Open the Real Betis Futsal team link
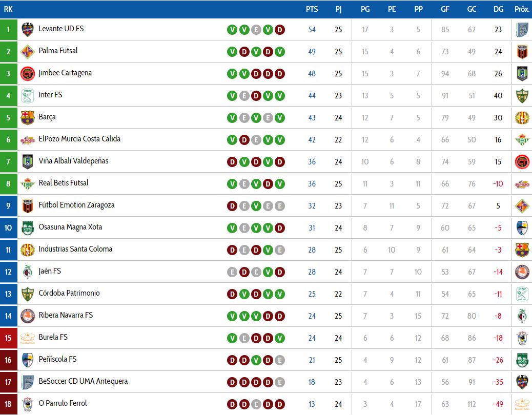The image size is (532, 415). click(x=64, y=183)
